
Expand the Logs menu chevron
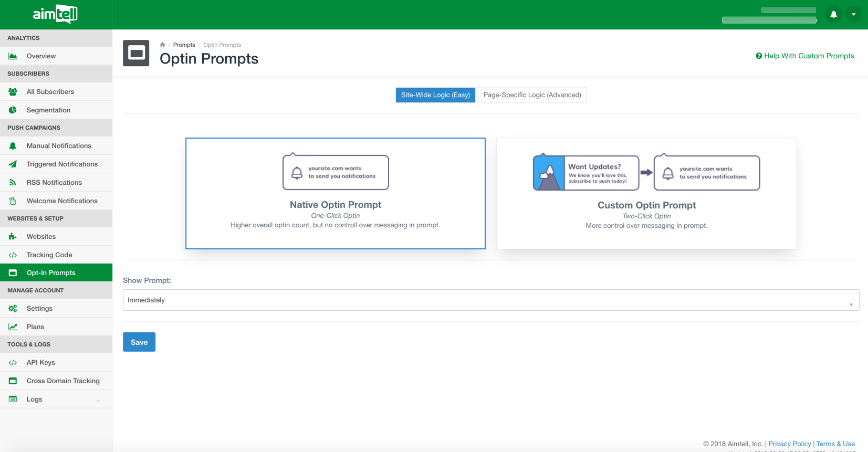(x=98, y=400)
